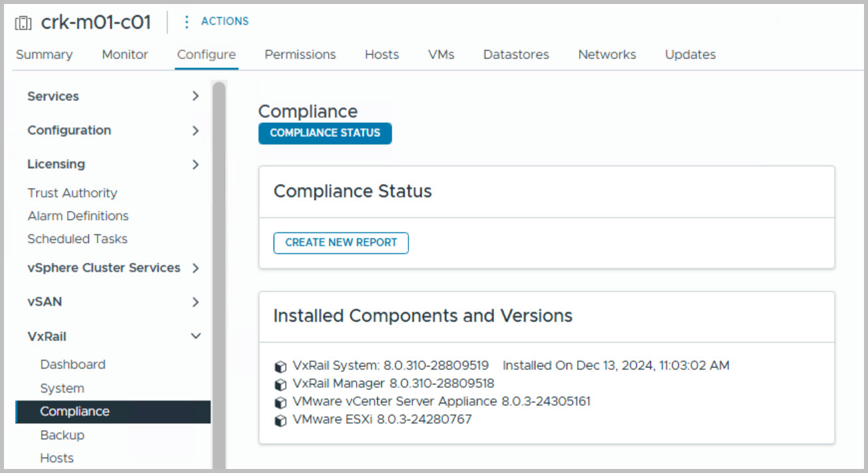Open VxRail Dashboard in sidebar
The width and height of the screenshot is (868, 473).
[x=72, y=364]
